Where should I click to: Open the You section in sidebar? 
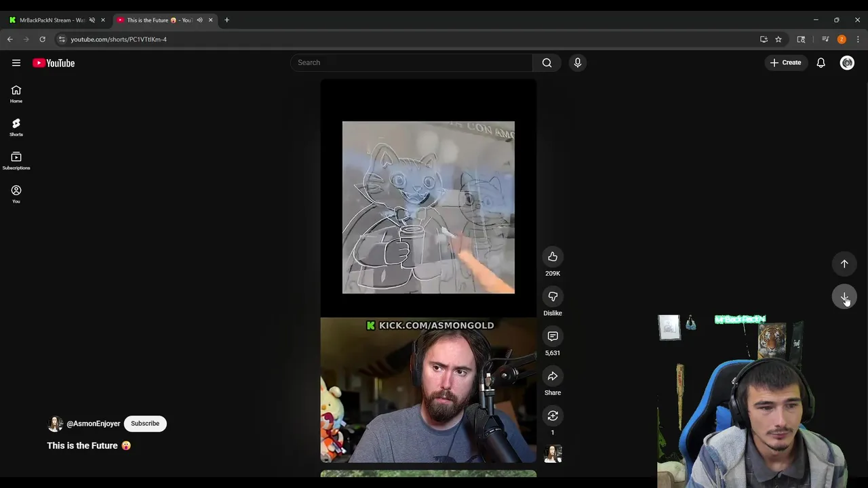click(16, 195)
